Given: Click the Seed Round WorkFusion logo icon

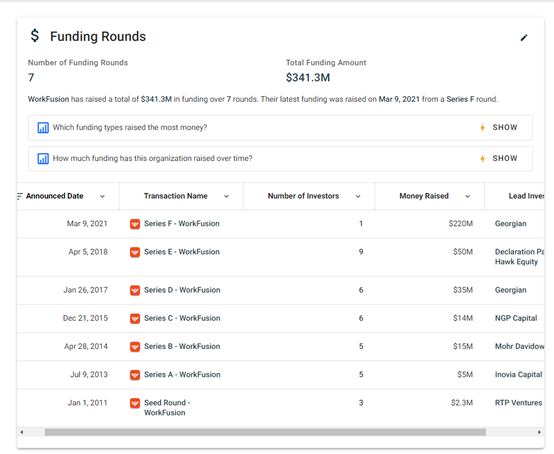Looking at the screenshot, I should (135, 403).
